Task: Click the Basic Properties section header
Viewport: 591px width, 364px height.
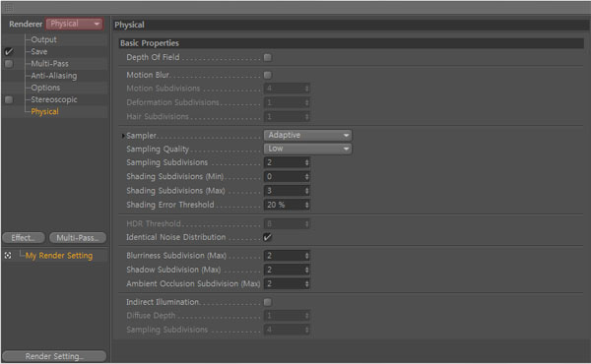Action: point(352,43)
